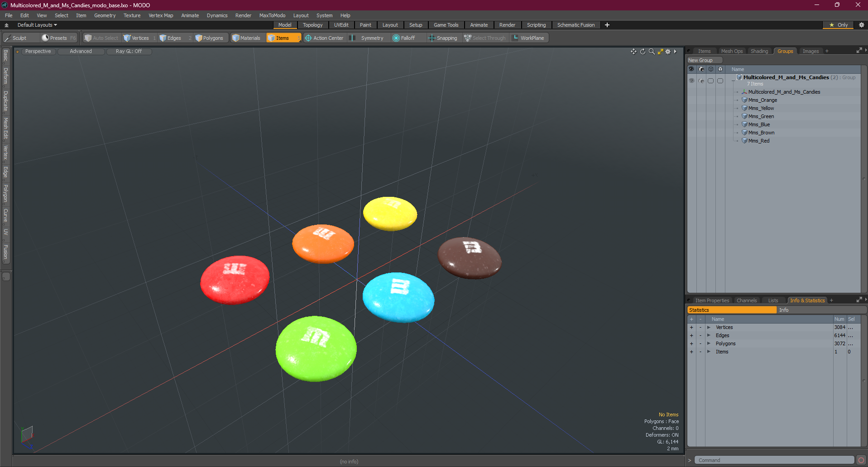Switch to Edges selection mode
The image size is (868, 467).
175,38
